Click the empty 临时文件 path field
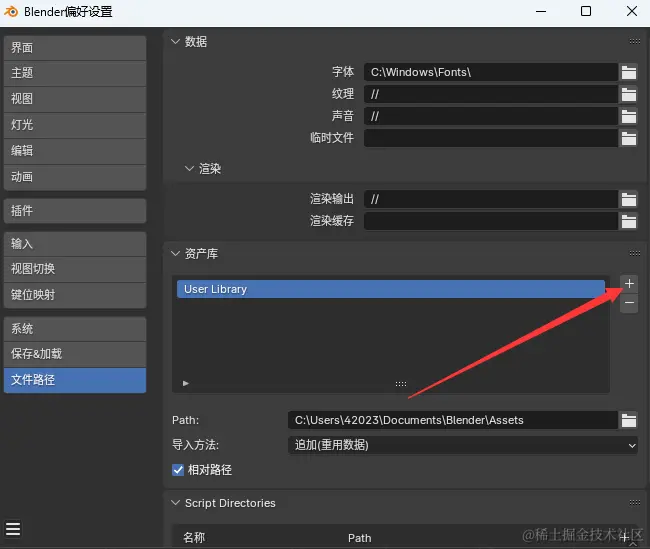Viewport: 650px width, 549px height. (491, 138)
